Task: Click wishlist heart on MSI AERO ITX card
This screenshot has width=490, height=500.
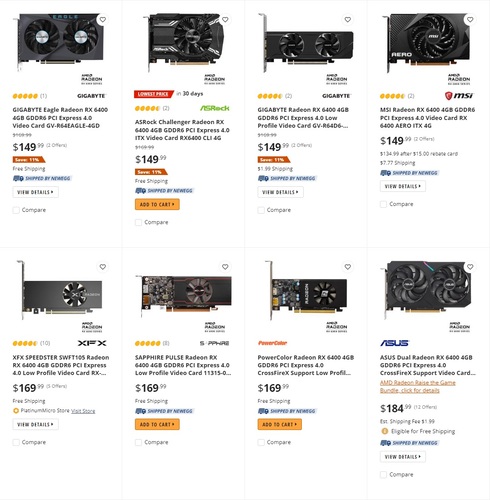Action: 470,20
